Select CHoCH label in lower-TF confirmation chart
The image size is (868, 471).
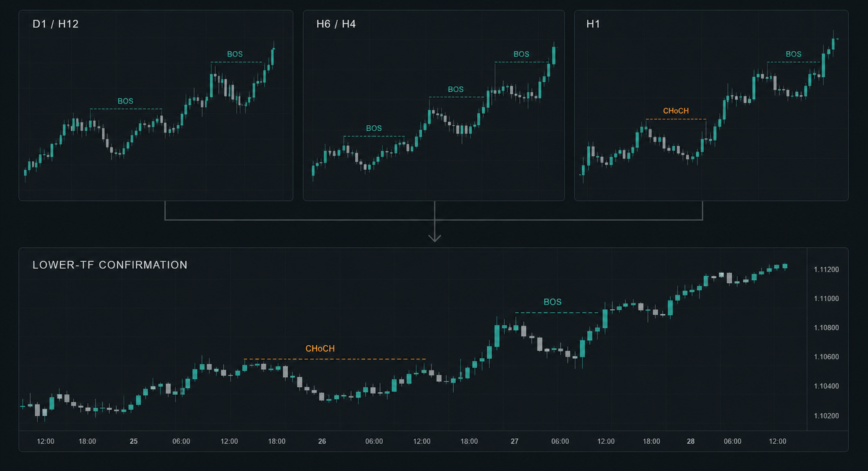click(320, 349)
